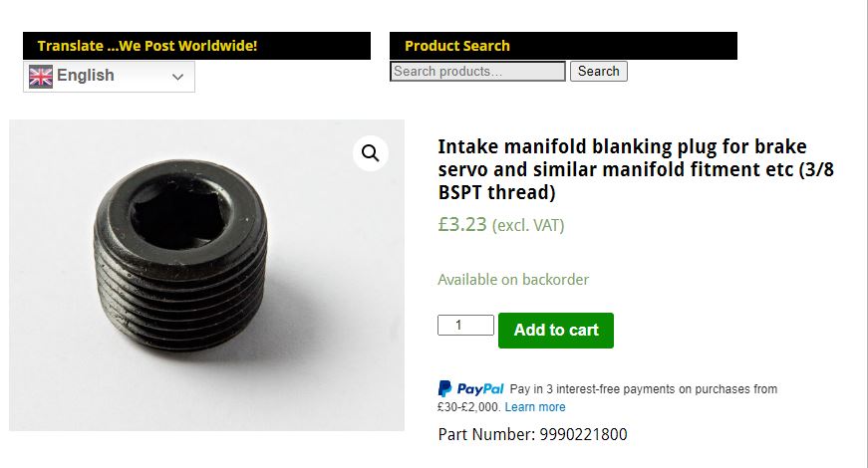
Task: Click the magnifying glass zoom icon on the product image
Action: coord(371,153)
